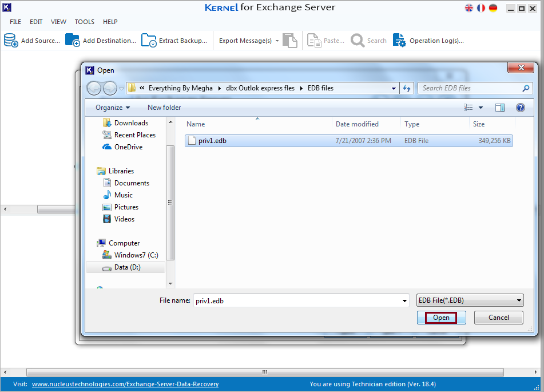
Task: Close the Open dialog
Action: pos(521,68)
